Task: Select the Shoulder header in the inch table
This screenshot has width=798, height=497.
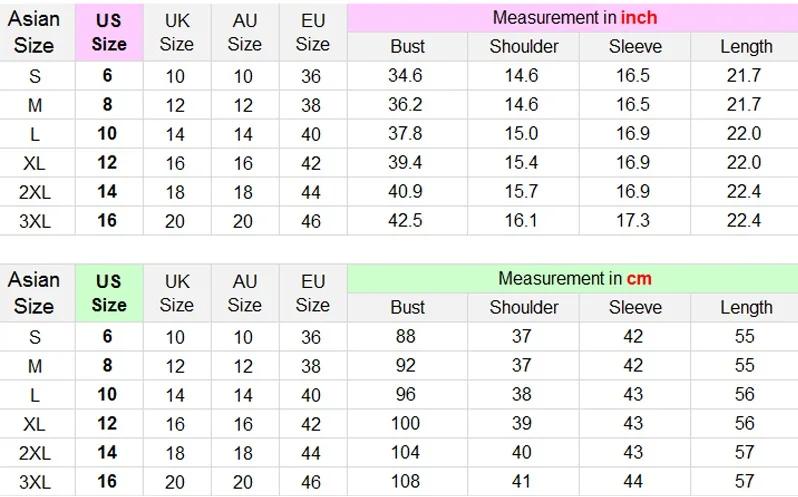Action: pyautogui.click(x=524, y=46)
